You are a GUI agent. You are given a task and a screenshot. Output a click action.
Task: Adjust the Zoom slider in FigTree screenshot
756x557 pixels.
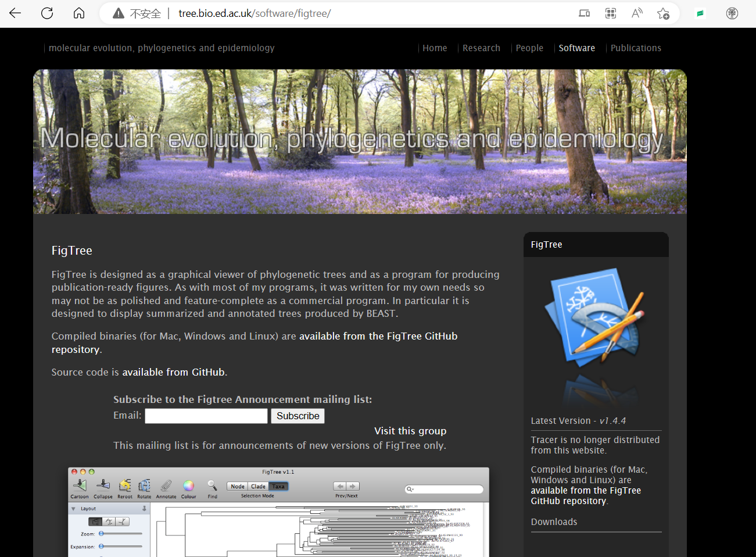(x=121, y=534)
